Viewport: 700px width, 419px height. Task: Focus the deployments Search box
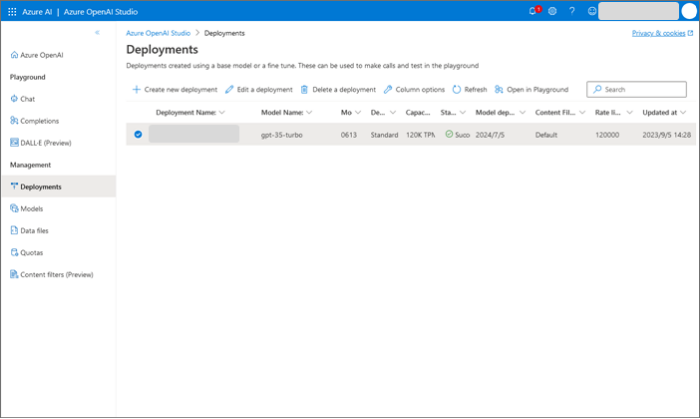coord(637,89)
